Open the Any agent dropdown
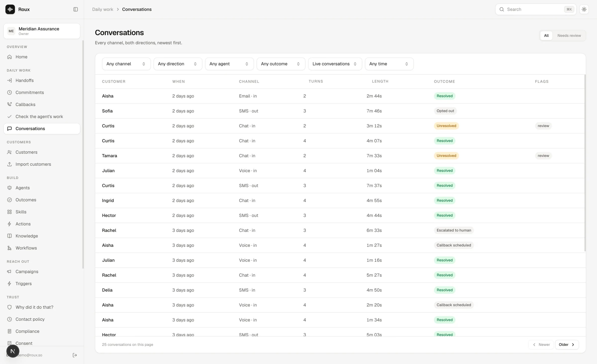The image size is (597, 364). tap(229, 64)
